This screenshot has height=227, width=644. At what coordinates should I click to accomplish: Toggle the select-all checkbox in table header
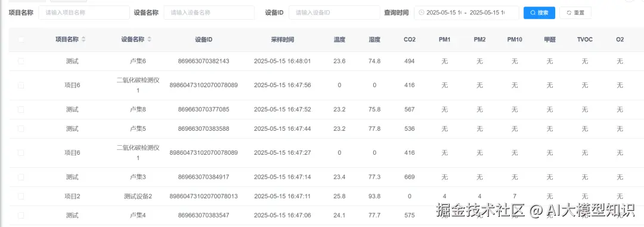[21, 40]
